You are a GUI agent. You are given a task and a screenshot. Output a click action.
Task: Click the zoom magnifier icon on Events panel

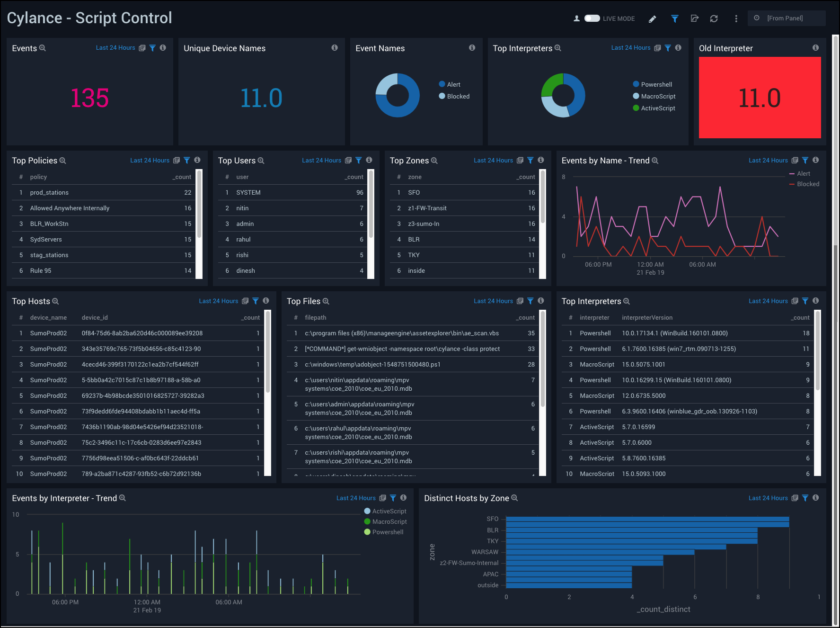(43, 48)
